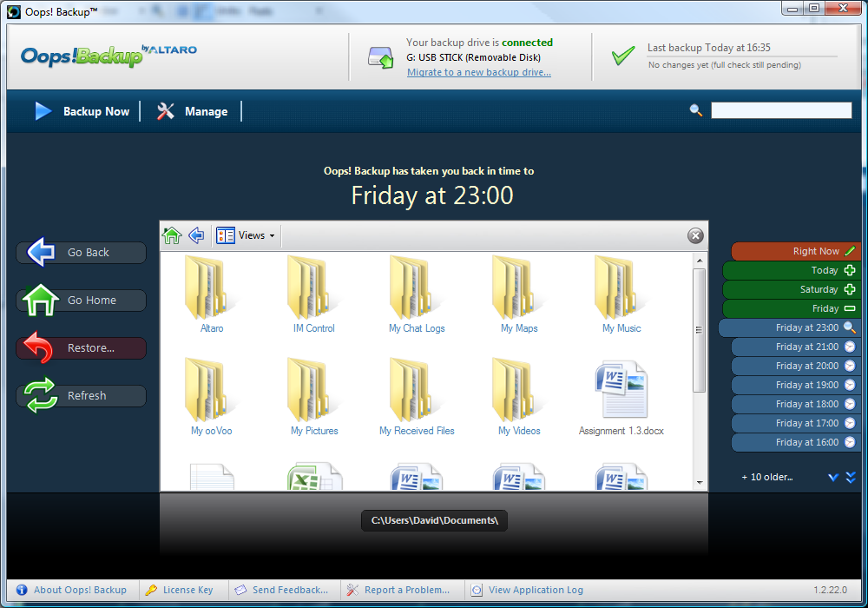Click the Go Back button
The height and width of the screenshot is (608, 868).
pos(82,253)
